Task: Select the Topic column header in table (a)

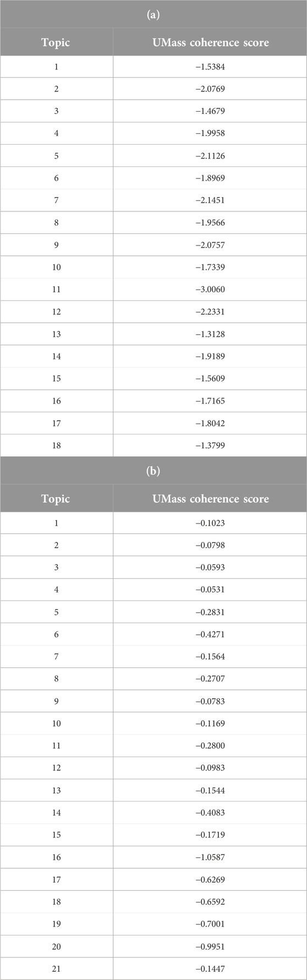Action: 56,42
